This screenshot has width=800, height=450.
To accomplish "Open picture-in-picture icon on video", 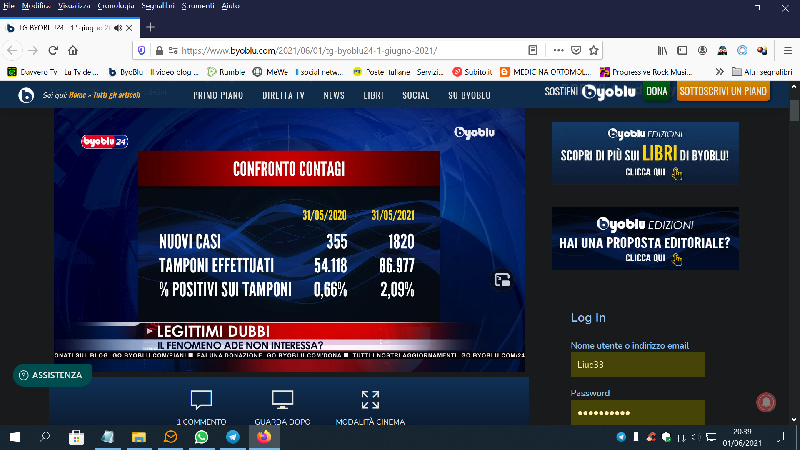I will [503, 280].
